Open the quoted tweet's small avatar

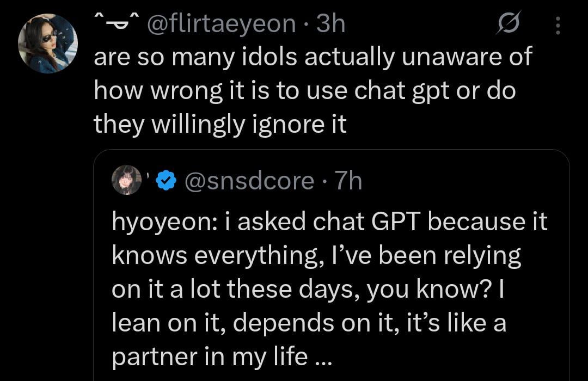126,180
